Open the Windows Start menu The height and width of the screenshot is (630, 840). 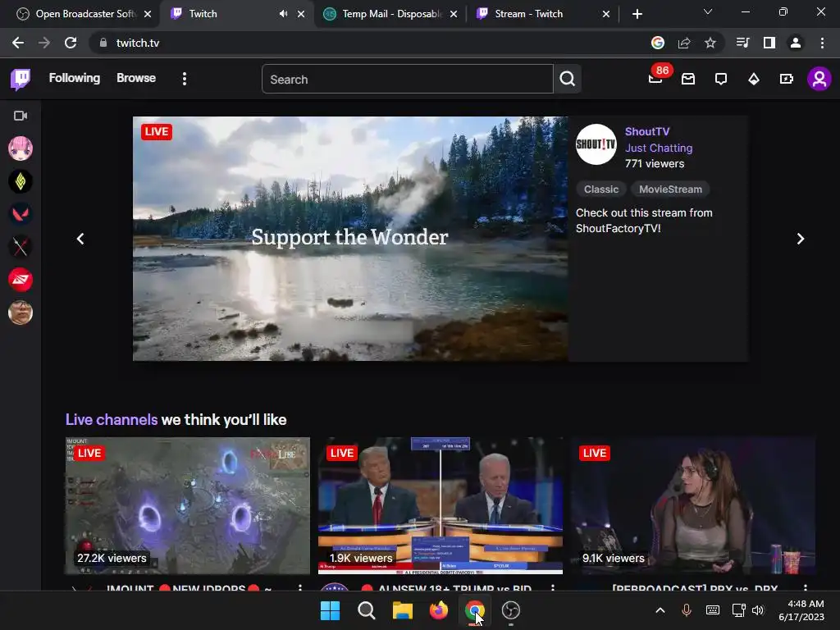[330, 610]
